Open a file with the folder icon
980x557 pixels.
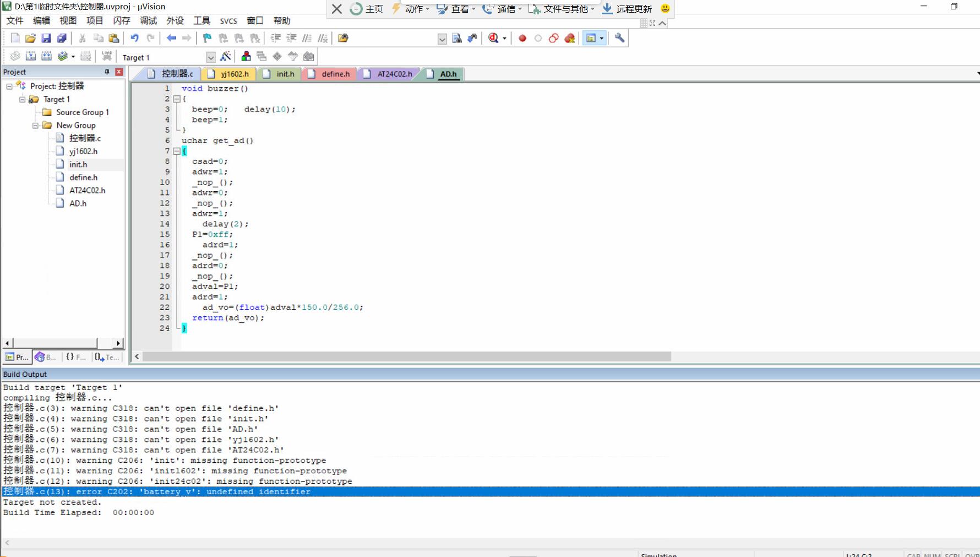pos(30,38)
